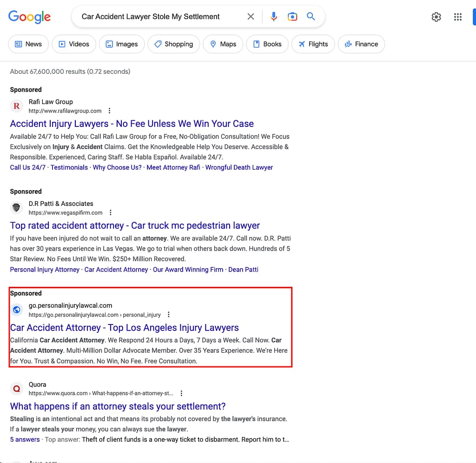Clear the search box with X
This screenshot has width=476, height=463.
tap(251, 17)
